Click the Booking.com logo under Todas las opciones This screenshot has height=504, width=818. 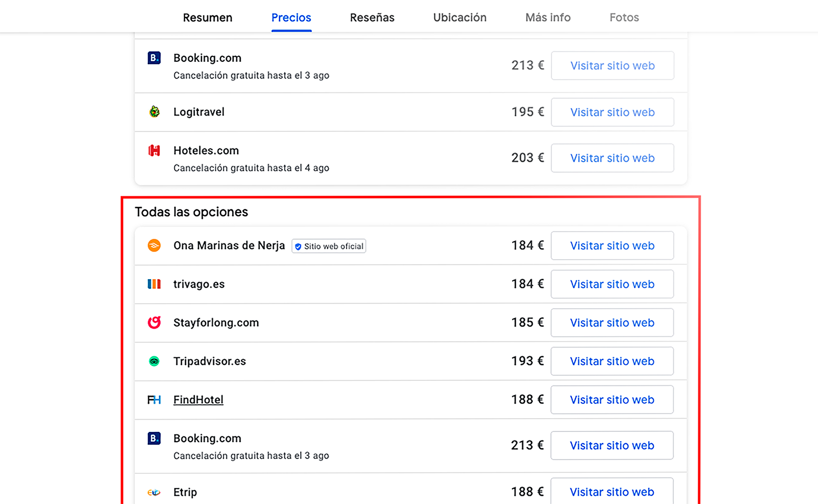154,438
